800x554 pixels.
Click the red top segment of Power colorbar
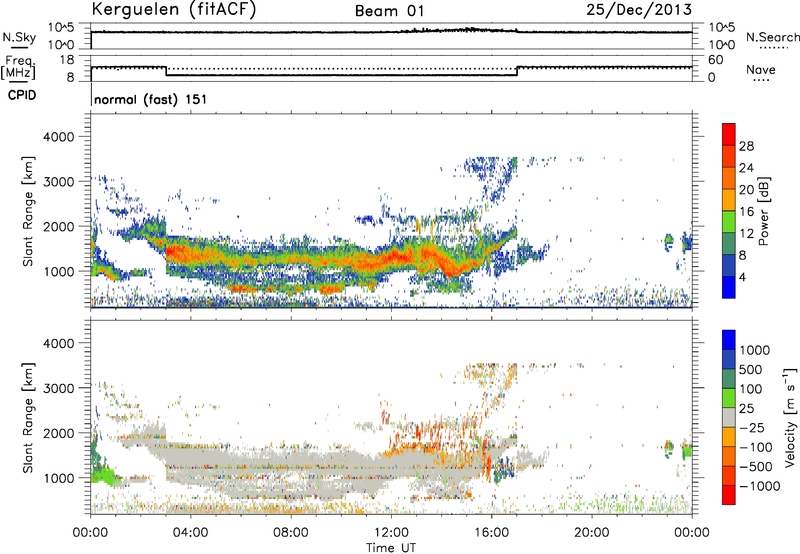coord(729,134)
